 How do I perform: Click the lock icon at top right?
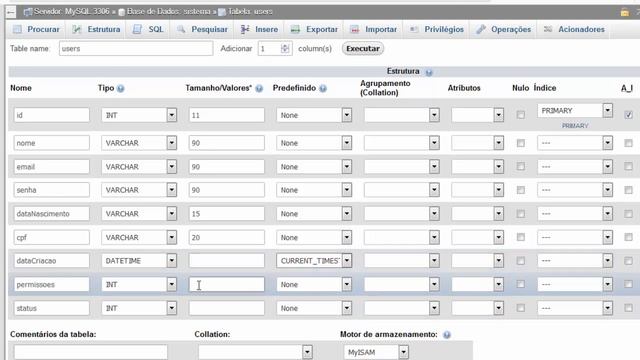[x=624, y=12]
